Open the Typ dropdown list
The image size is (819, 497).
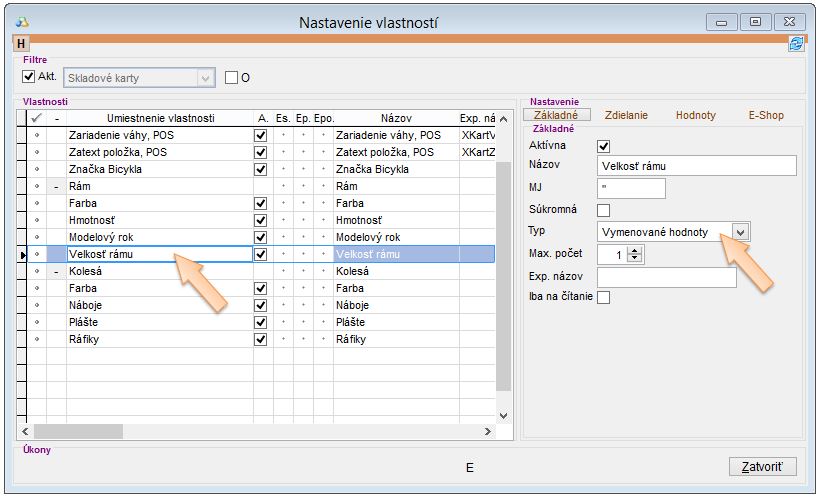tap(740, 232)
